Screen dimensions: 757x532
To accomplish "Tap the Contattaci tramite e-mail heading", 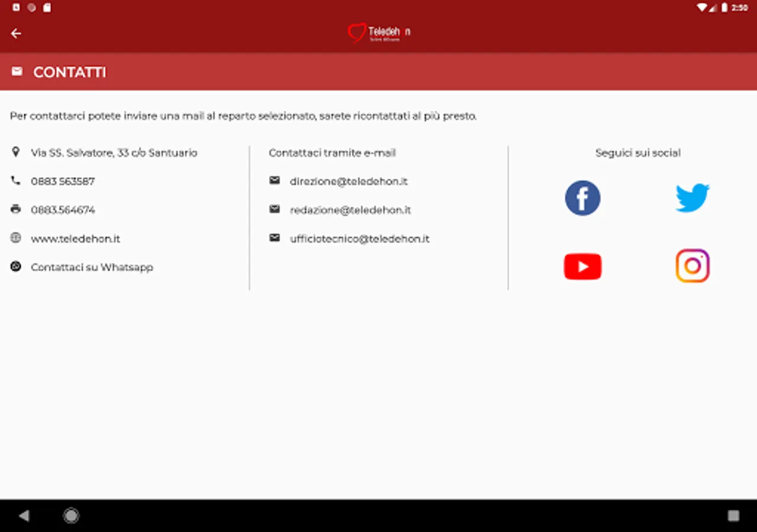I will point(332,153).
